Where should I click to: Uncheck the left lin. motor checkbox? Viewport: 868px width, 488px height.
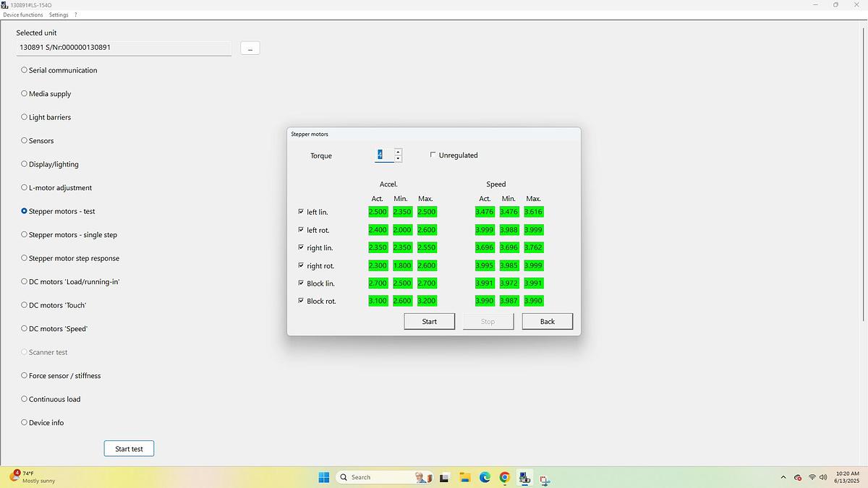point(301,212)
